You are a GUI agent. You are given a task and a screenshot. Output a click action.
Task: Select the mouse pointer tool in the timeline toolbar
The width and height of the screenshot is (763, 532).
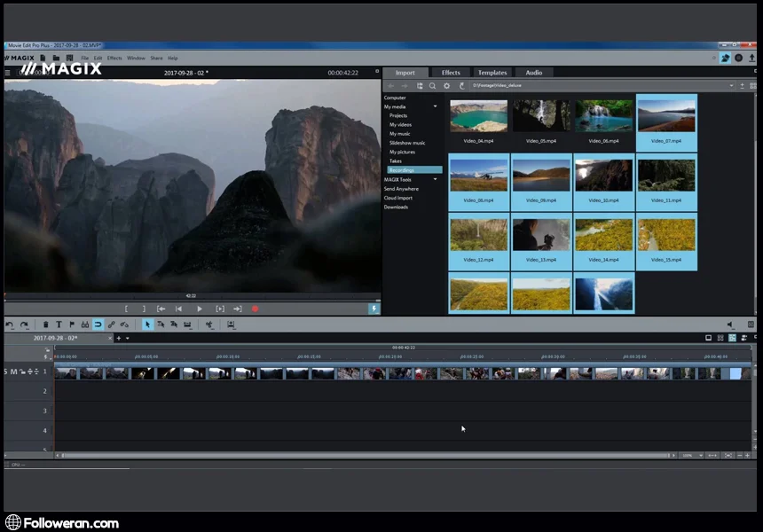click(147, 325)
